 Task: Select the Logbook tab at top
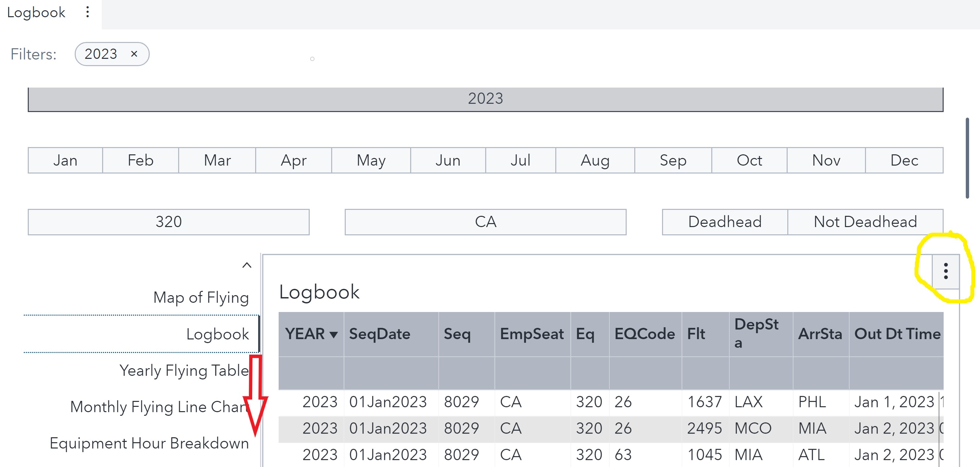(36, 13)
